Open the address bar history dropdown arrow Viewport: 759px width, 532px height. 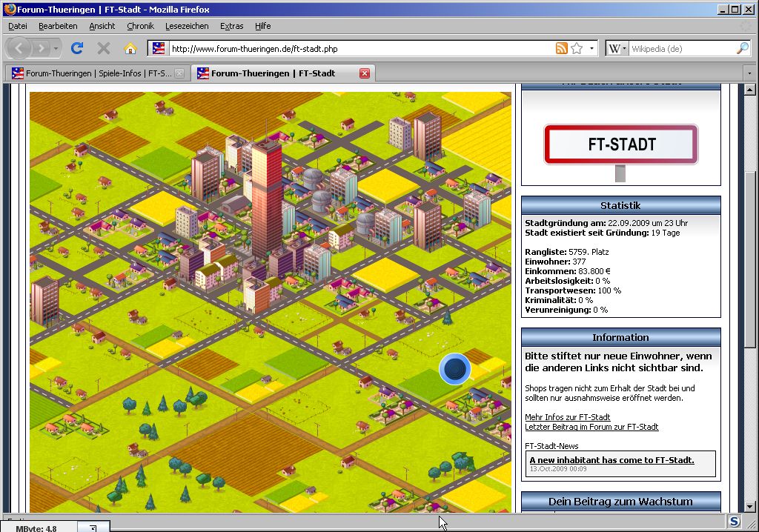tap(591, 48)
